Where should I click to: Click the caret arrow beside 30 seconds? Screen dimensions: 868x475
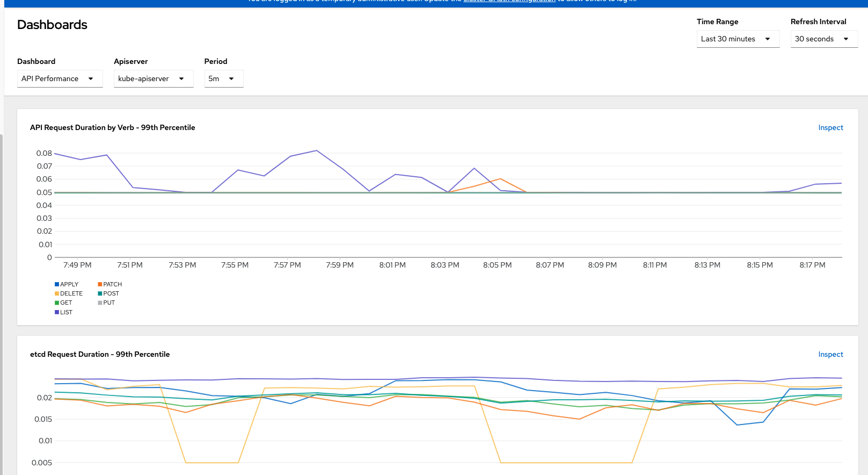point(846,39)
